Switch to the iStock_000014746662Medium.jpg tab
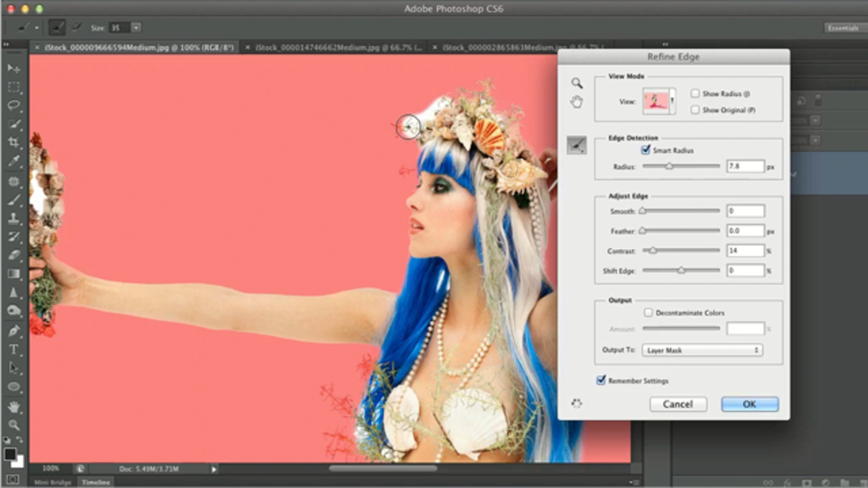 [337, 48]
